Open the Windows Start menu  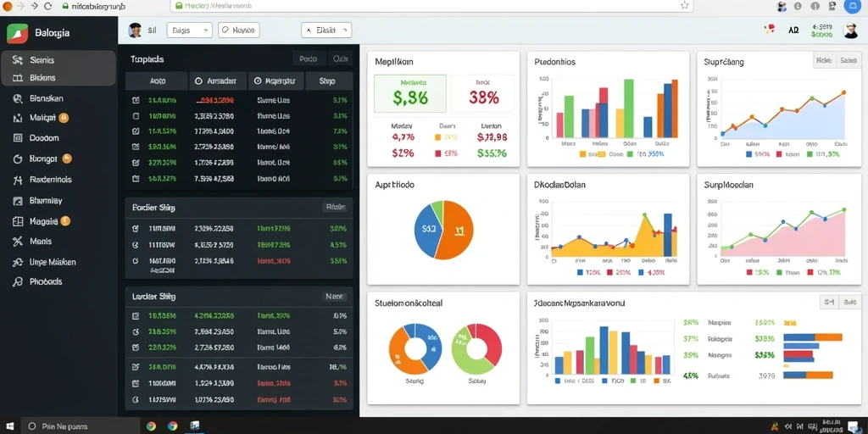point(9,426)
